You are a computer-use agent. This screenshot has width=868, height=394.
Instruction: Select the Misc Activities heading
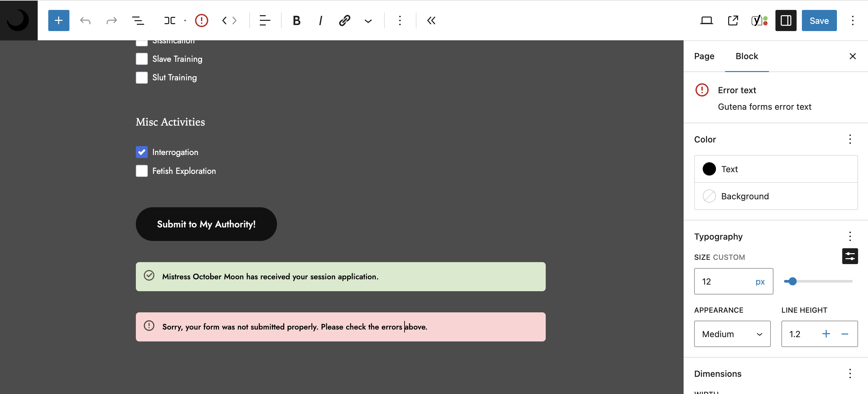[x=170, y=122]
